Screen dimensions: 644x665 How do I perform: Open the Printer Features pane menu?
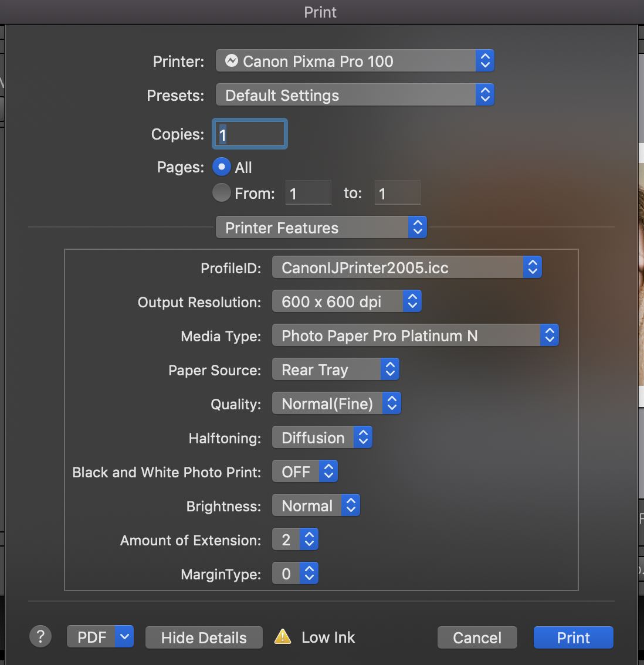(321, 228)
